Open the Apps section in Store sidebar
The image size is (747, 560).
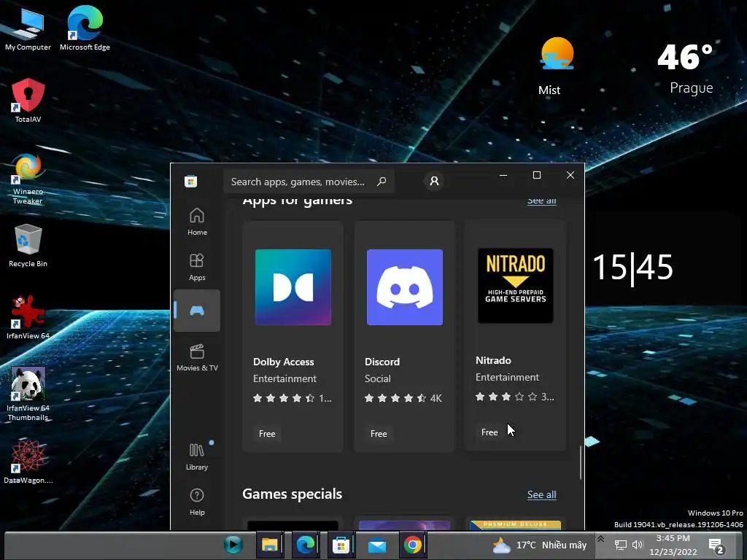click(x=197, y=267)
